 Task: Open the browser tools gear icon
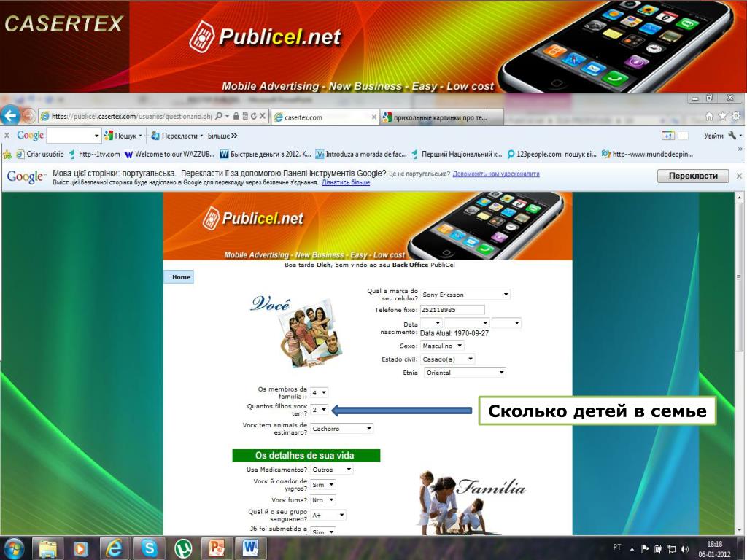coord(736,116)
